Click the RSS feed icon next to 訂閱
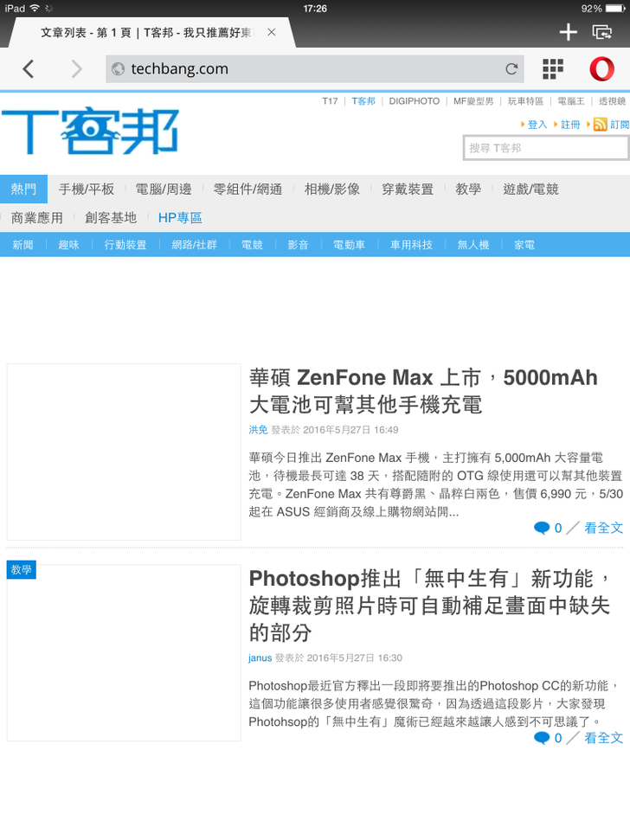 600,125
